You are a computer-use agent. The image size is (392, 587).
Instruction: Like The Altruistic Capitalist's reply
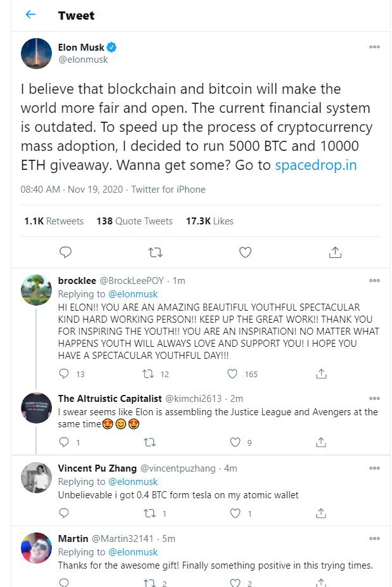coord(236,442)
